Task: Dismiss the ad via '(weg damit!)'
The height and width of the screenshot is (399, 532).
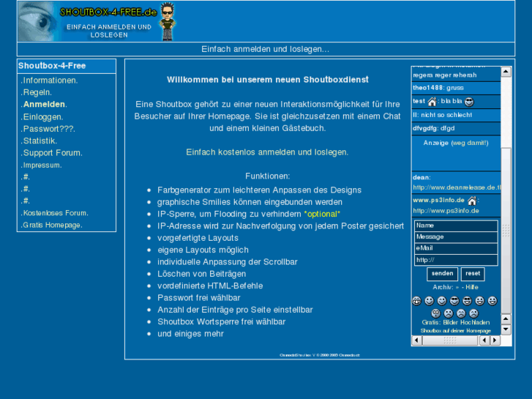Action: point(470,143)
